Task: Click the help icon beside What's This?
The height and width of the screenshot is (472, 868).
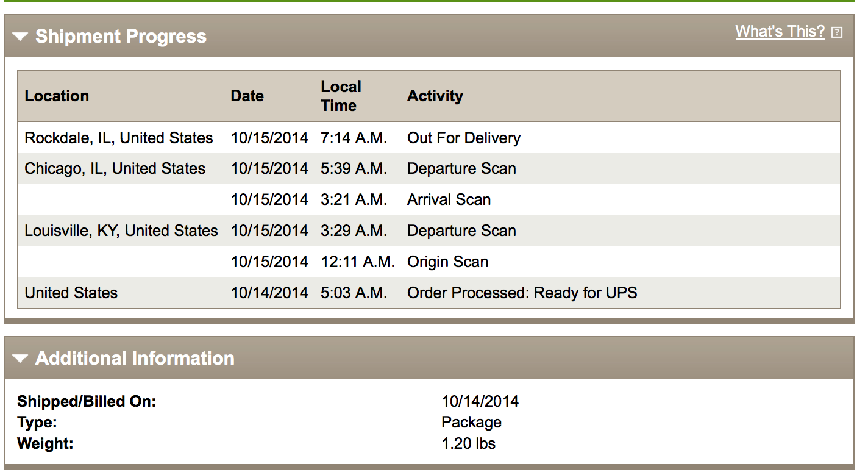Action: (837, 32)
